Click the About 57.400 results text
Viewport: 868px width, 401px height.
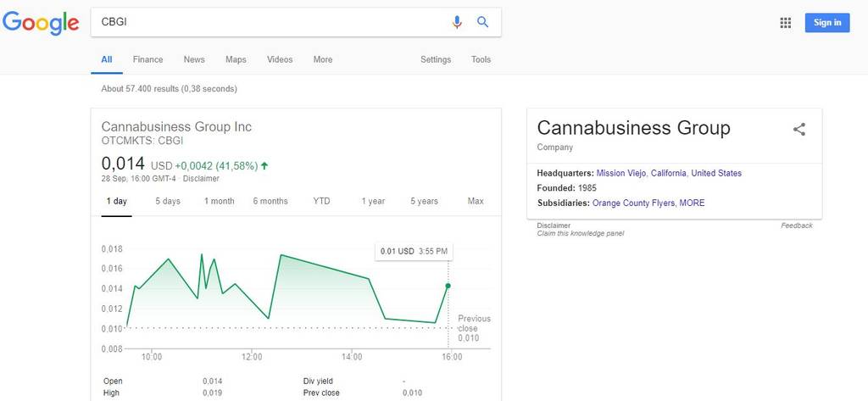[x=169, y=89]
